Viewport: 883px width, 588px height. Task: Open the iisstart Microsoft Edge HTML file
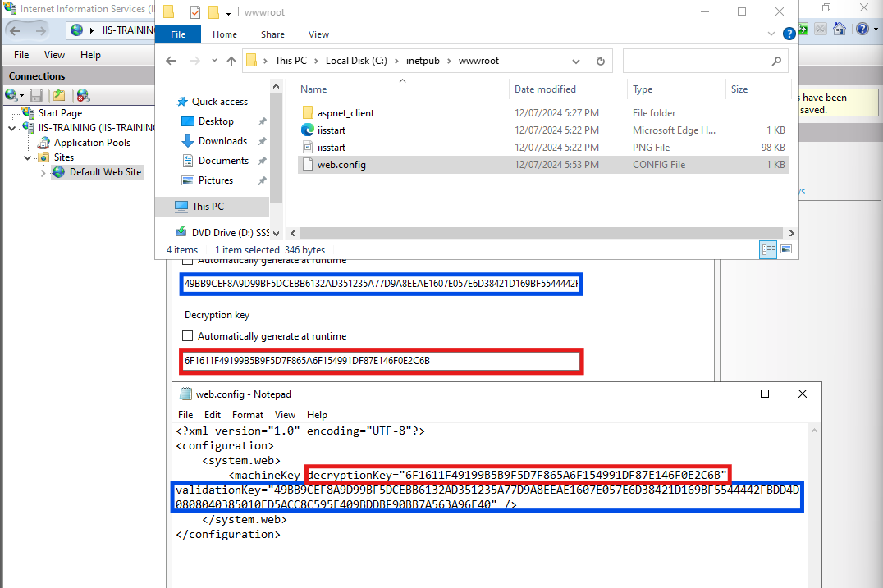[332, 130]
